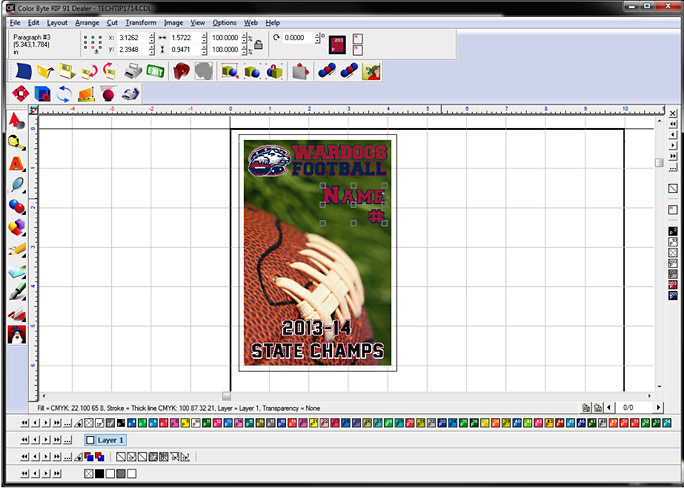
Task: Open the File menu
Action: pyautogui.click(x=15, y=23)
